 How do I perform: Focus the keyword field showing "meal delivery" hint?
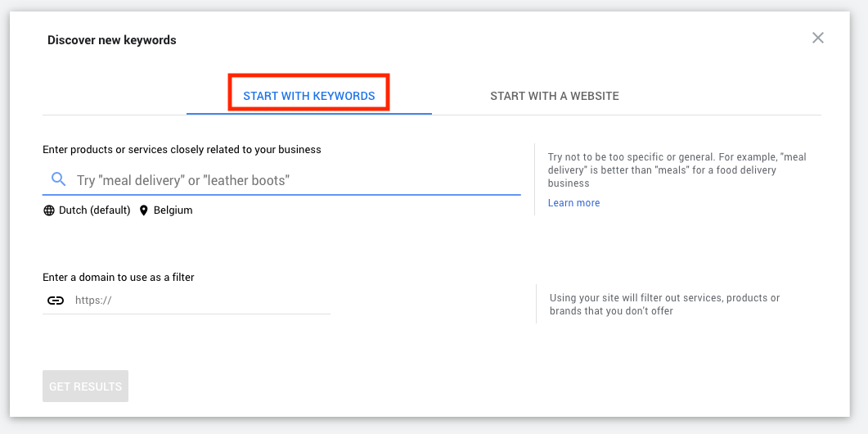click(281, 180)
